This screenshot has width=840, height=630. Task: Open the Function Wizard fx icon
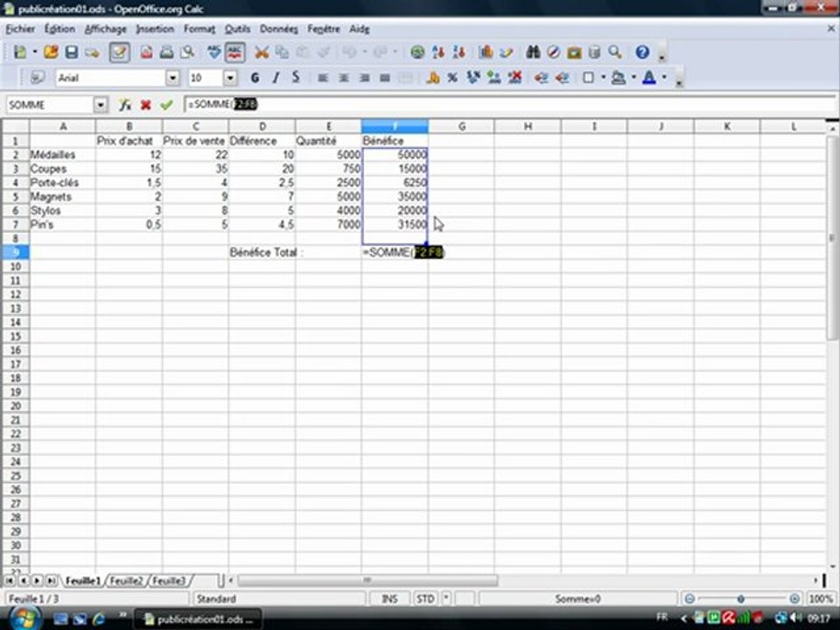[x=125, y=105]
